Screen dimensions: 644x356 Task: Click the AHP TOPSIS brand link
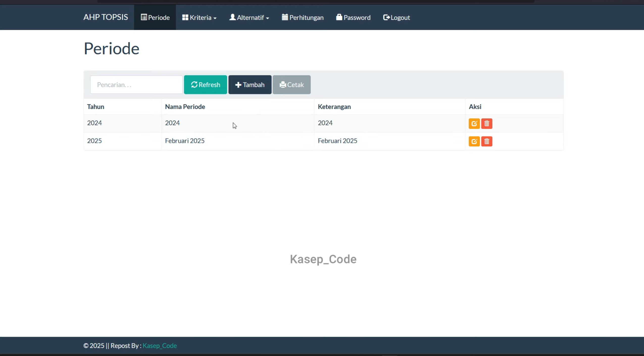point(106,17)
